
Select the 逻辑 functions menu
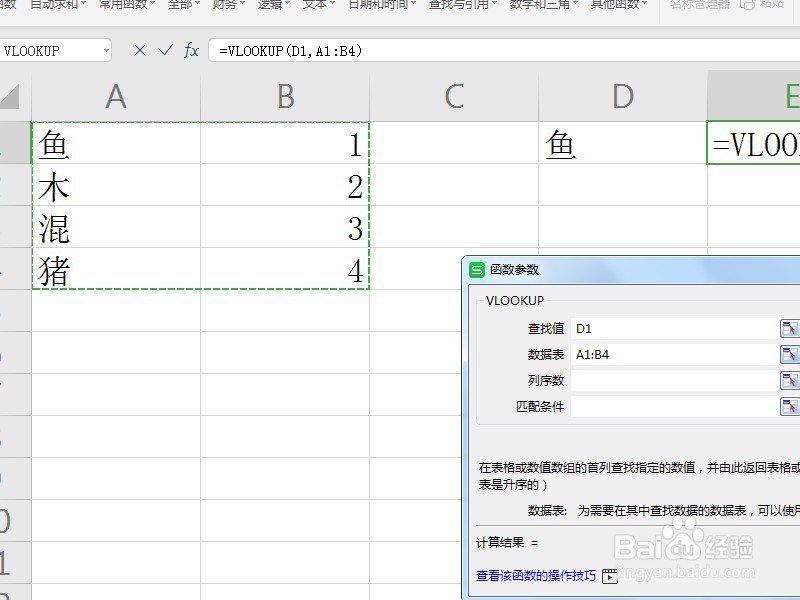(x=270, y=5)
